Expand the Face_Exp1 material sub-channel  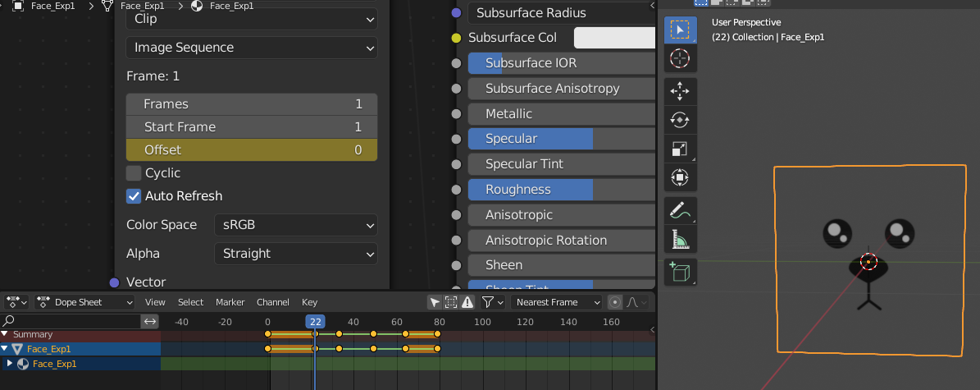(x=9, y=364)
